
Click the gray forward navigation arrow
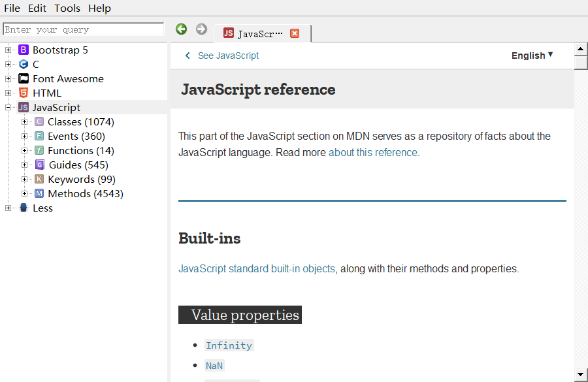[x=201, y=29]
